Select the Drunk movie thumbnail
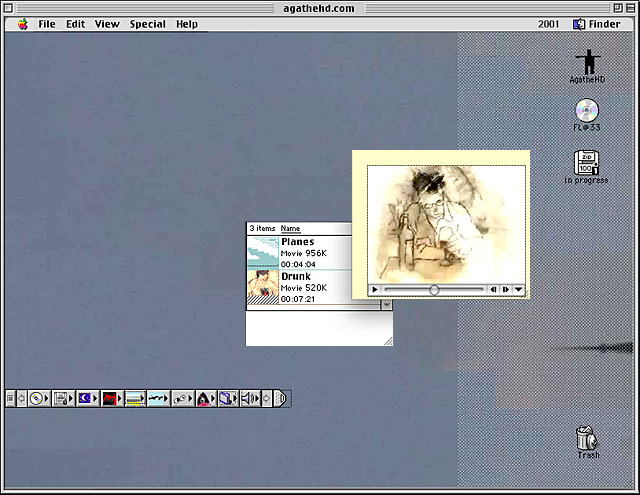The width and height of the screenshot is (640, 495). click(x=263, y=286)
